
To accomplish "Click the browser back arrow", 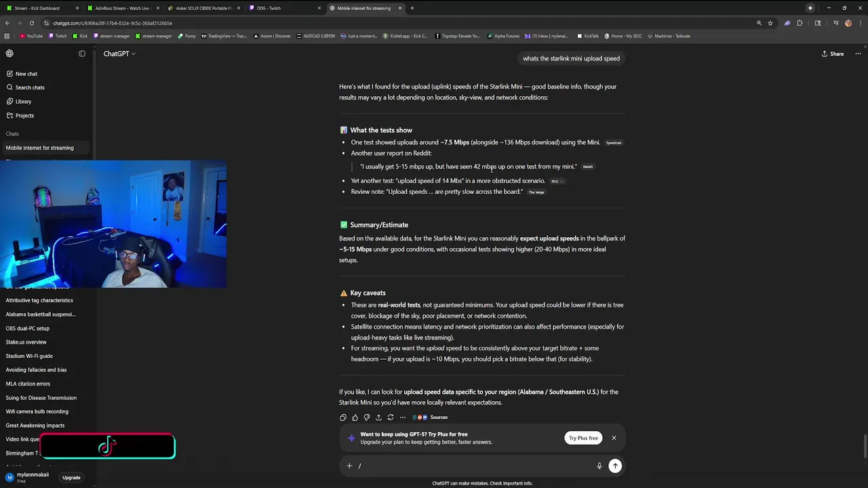I will tap(7, 23).
